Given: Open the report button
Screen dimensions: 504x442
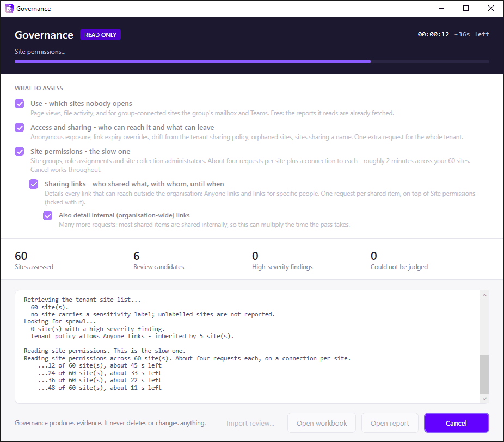Looking at the screenshot, I should pyautogui.click(x=390, y=423).
